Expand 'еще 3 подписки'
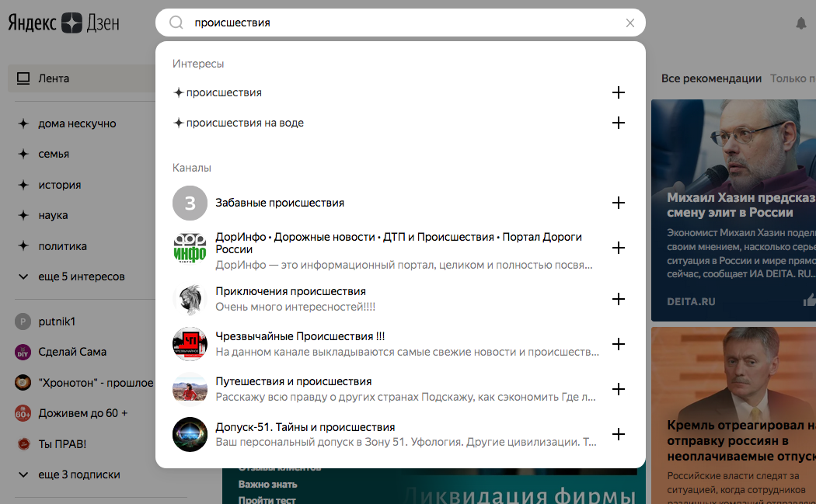The width and height of the screenshot is (816, 504). coord(79,474)
